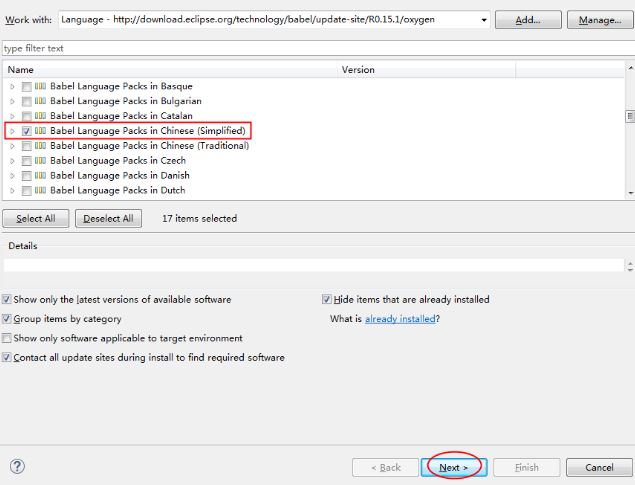635x485 pixels.
Task: Click the Cancel button
Action: click(x=599, y=468)
